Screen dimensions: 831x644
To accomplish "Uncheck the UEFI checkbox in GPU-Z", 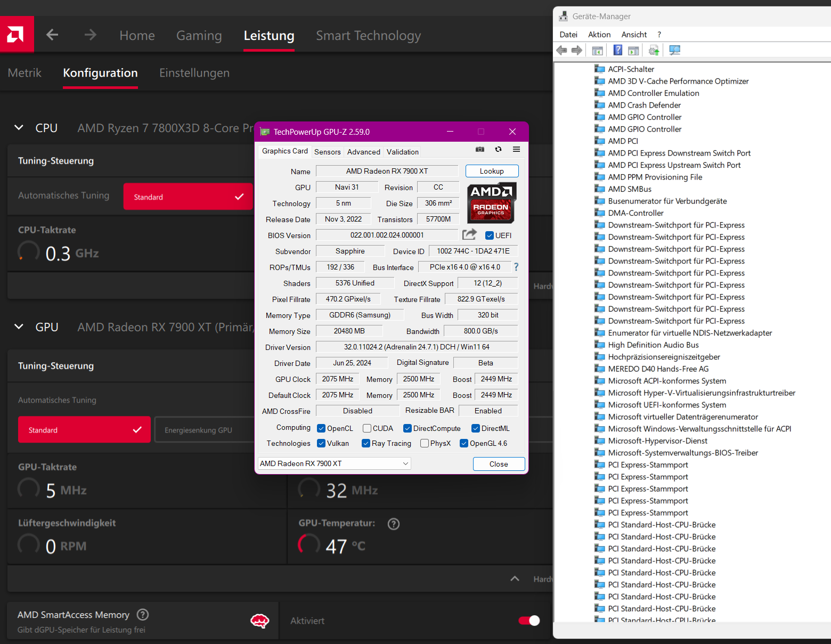I will pos(489,235).
